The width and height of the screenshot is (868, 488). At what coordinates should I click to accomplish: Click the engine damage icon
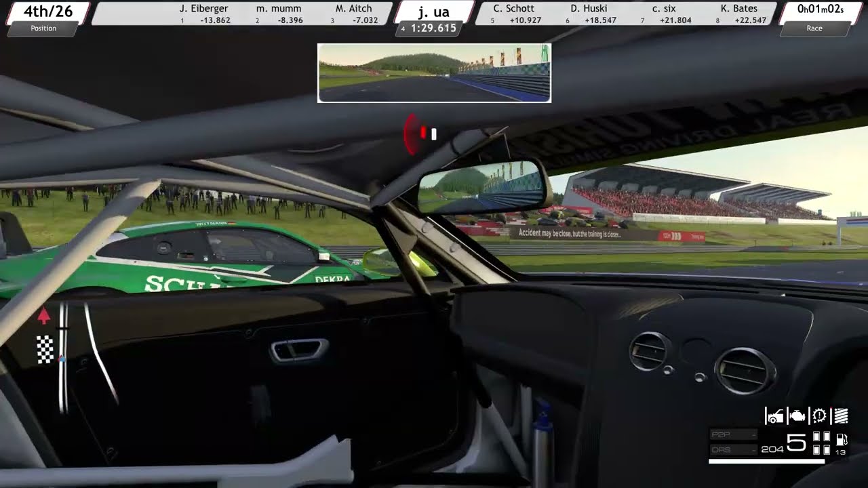(x=798, y=415)
